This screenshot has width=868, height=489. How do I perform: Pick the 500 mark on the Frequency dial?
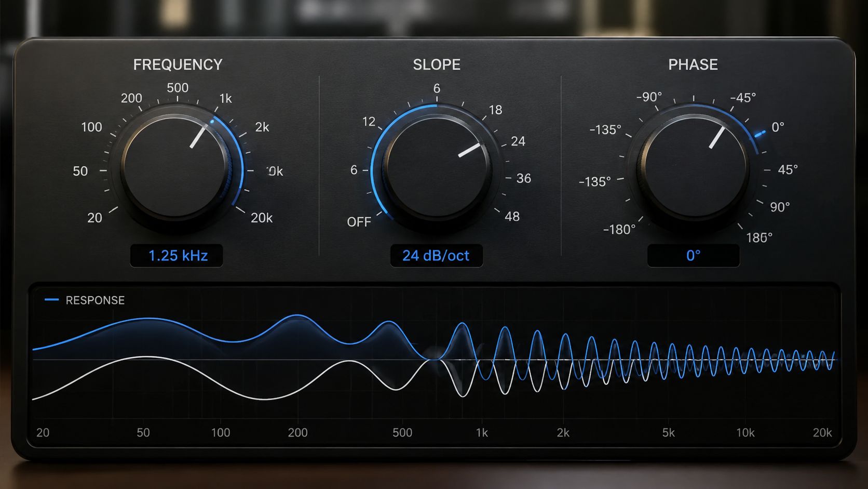(178, 87)
